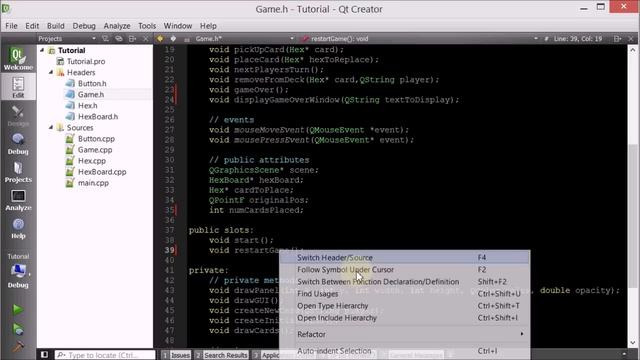The height and width of the screenshot is (360, 640).
Task: Switch to Debug mode in sidebar
Action: click(18, 144)
